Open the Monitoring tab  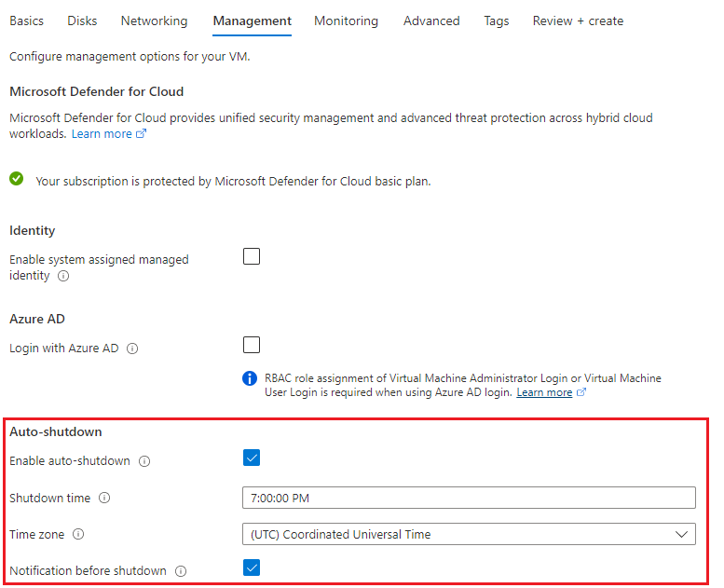click(346, 21)
